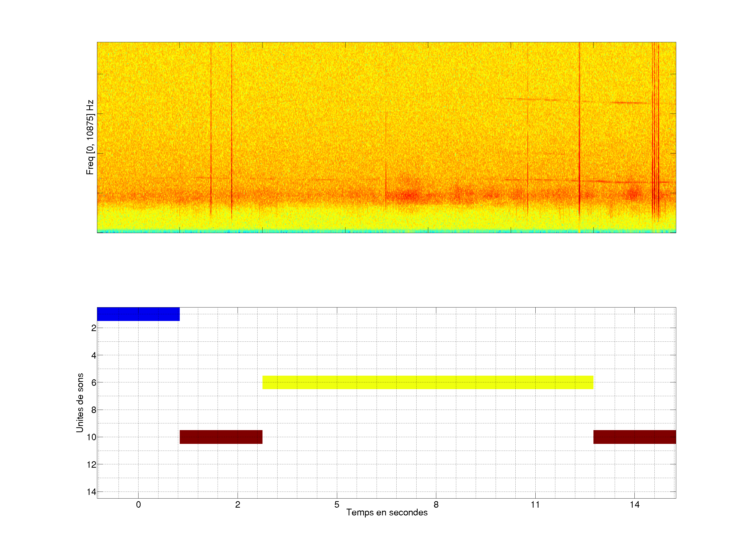Click the first dark red bar at unit 10

(221, 437)
